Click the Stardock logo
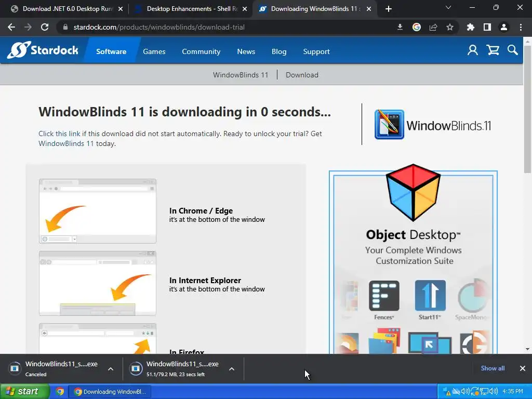 click(43, 50)
